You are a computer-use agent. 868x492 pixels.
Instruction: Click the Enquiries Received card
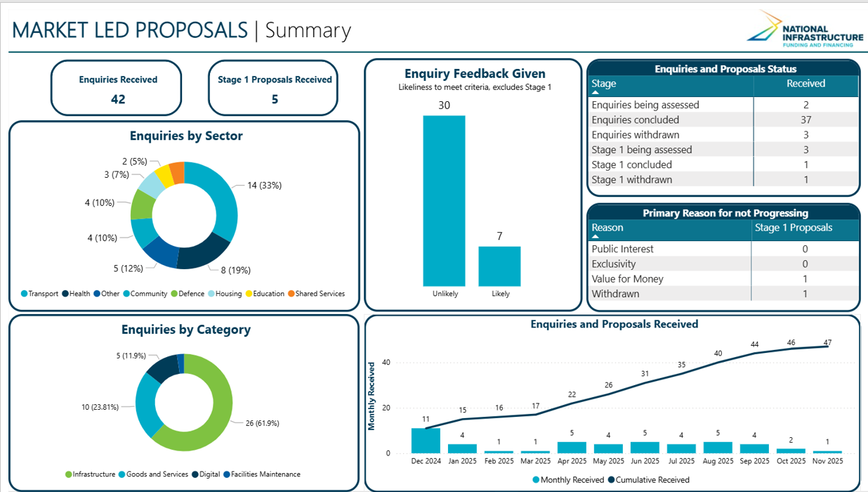point(117,88)
